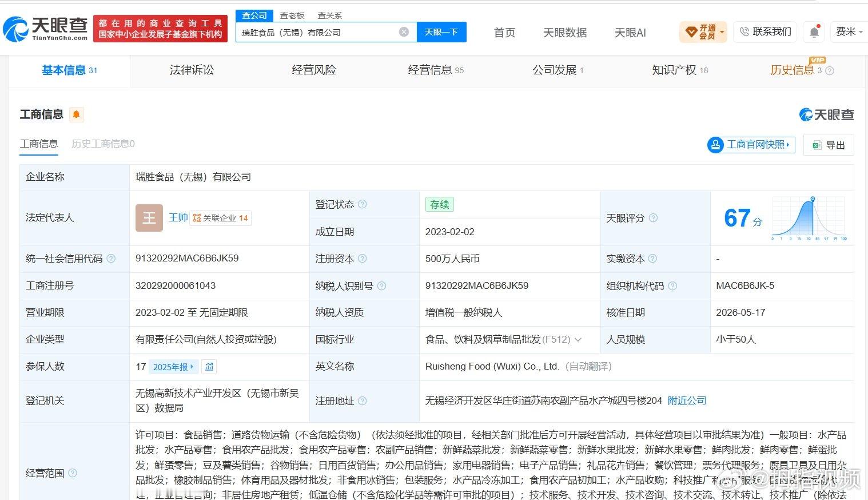
Task: Open the 公司发展 tab
Action: (558, 70)
